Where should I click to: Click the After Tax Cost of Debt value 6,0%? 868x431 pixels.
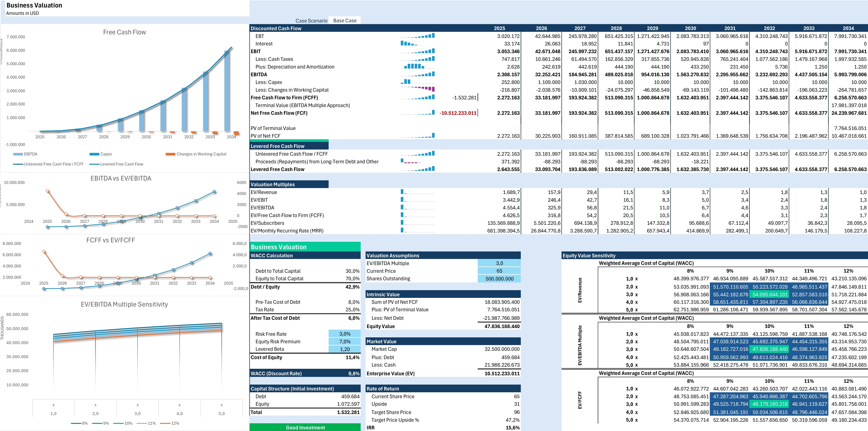[354, 318]
